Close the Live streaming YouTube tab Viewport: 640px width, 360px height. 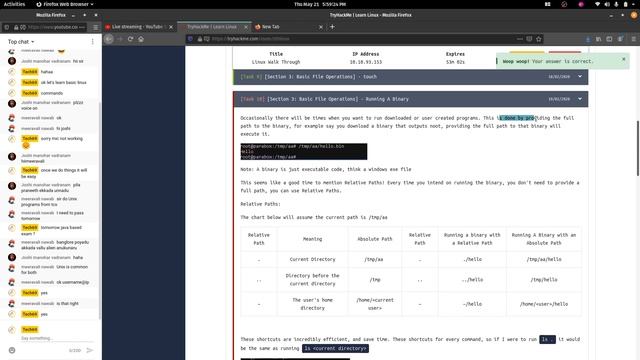pyautogui.click(x=171, y=27)
